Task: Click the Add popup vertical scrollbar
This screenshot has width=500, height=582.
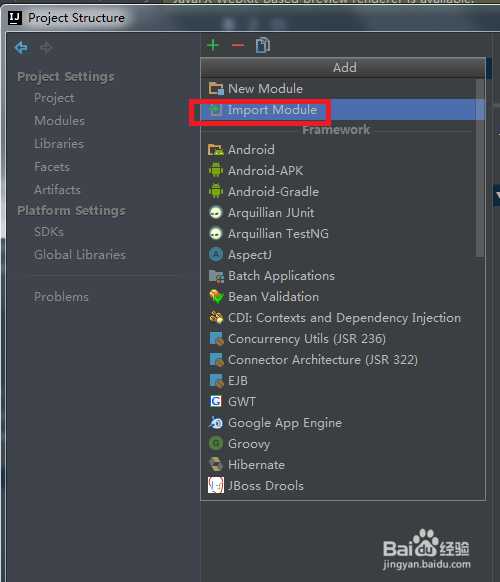Action: click(480, 168)
